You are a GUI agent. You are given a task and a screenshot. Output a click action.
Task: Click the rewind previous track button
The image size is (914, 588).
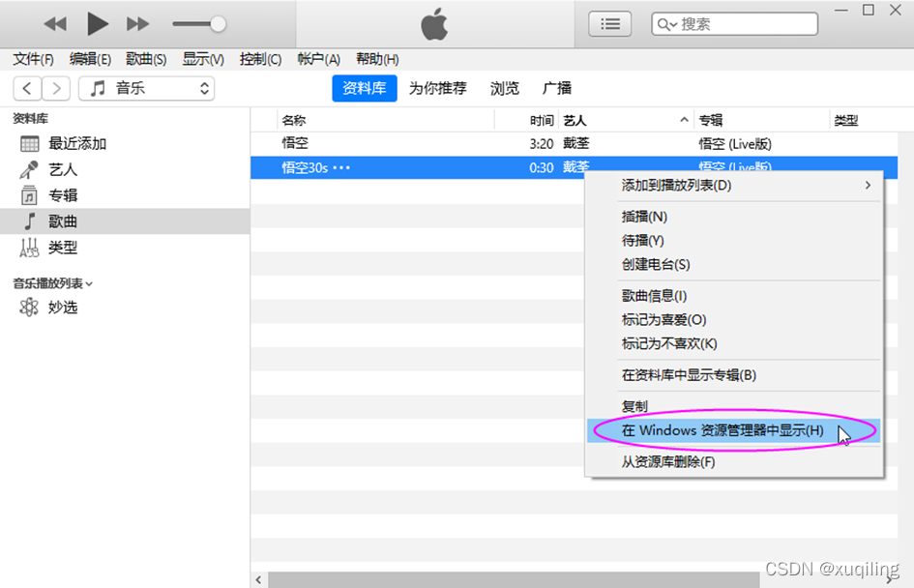pos(55,24)
